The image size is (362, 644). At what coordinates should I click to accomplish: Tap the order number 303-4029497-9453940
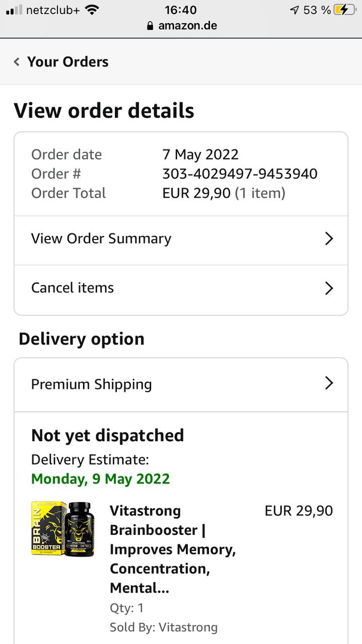point(240,174)
